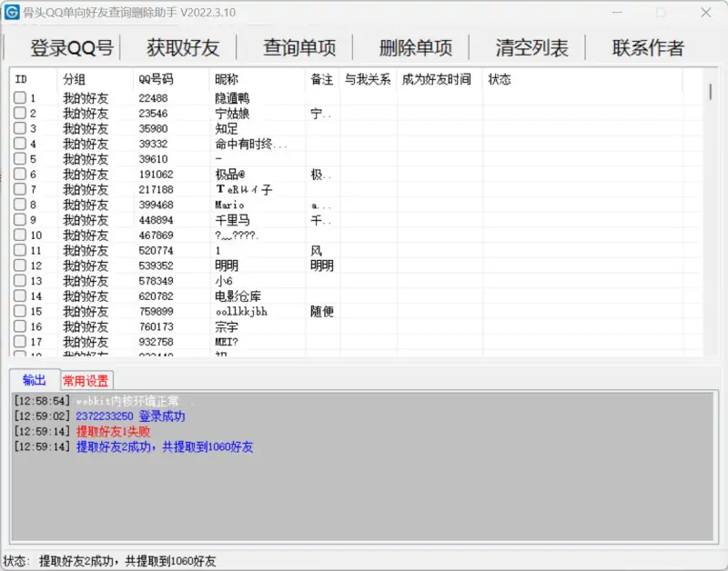Click the app logo icon in title bar
The width and height of the screenshot is (728, 571).
pyautogui.click(x=12, y=13)
